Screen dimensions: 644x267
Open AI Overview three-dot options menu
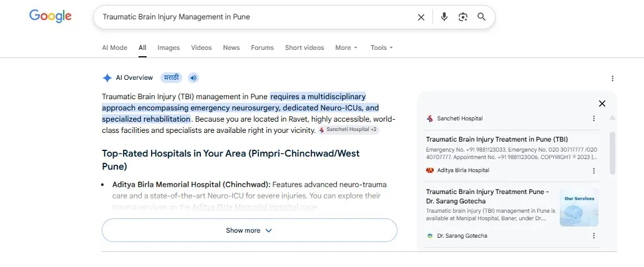[612, 79]
